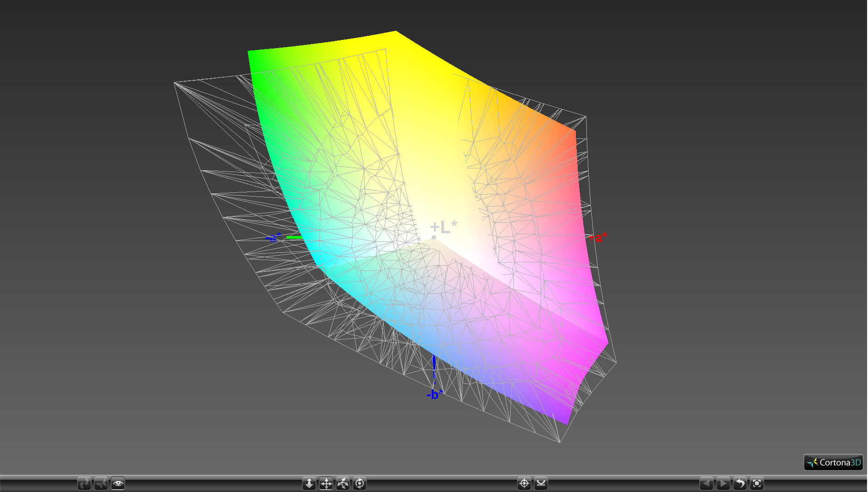Click the red +a* axis label

point(598,237)
